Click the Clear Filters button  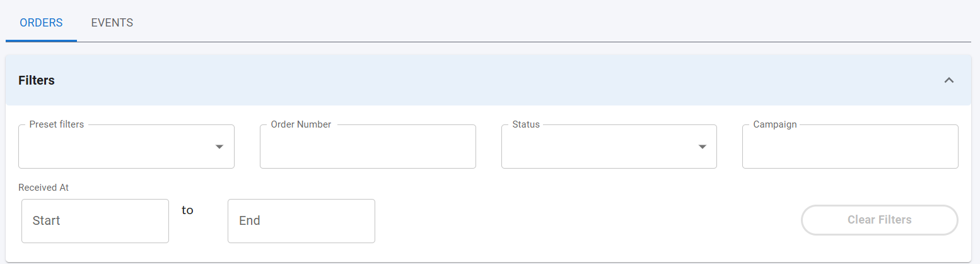point(880,220)
